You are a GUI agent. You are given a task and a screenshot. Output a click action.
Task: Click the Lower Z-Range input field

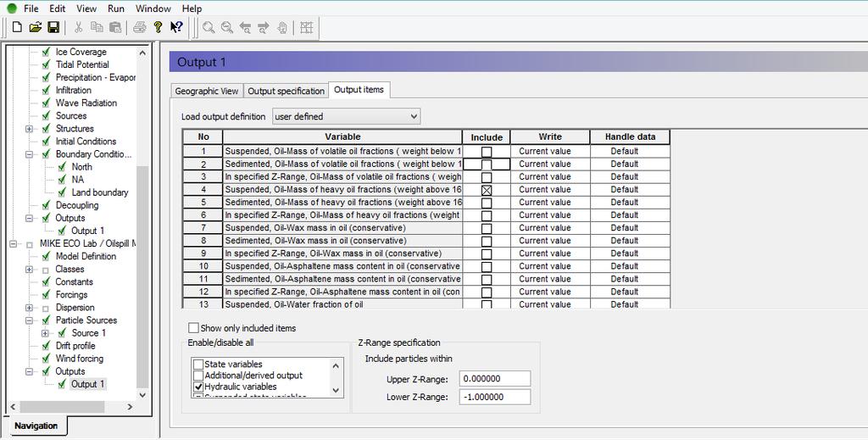(495, 397)
